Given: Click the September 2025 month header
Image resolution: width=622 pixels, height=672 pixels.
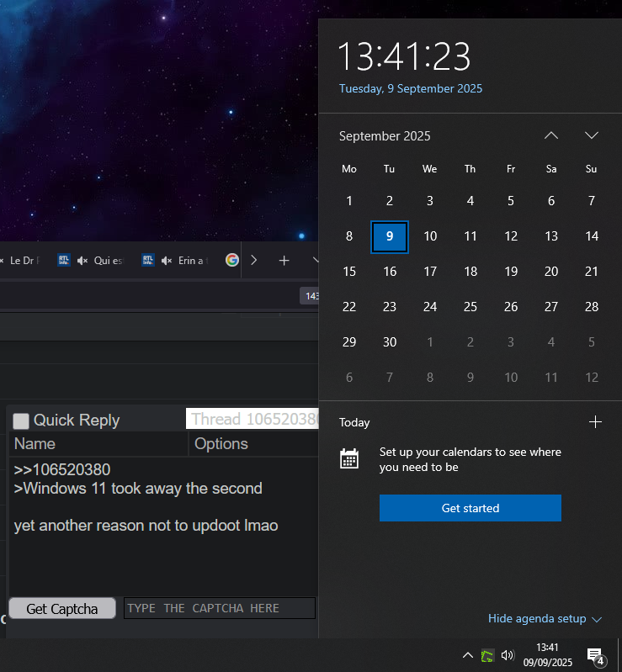Looking at the screenshot, I should pyautogui.click(x=385, y=136).
